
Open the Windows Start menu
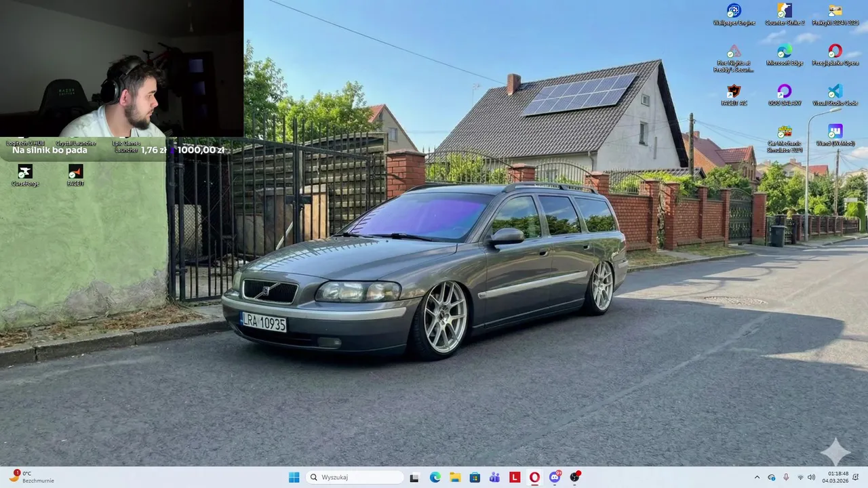294,477
